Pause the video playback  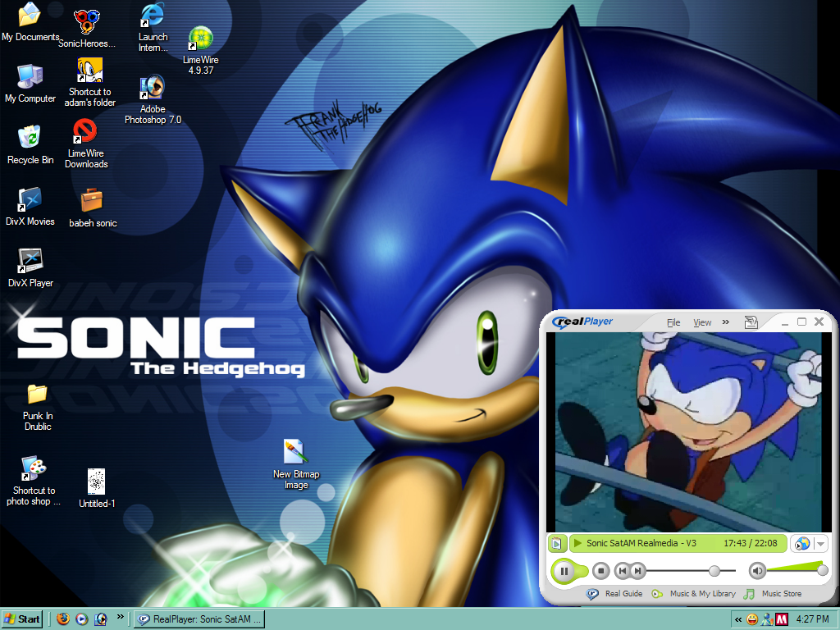pyautogui.click(x=564, y=571)
